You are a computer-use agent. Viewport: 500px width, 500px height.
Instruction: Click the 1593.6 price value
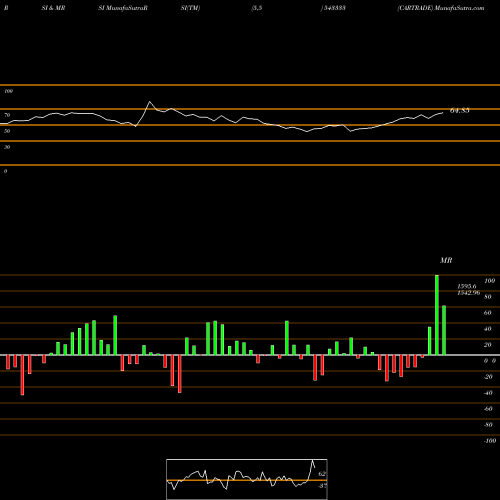pos(467,286)
